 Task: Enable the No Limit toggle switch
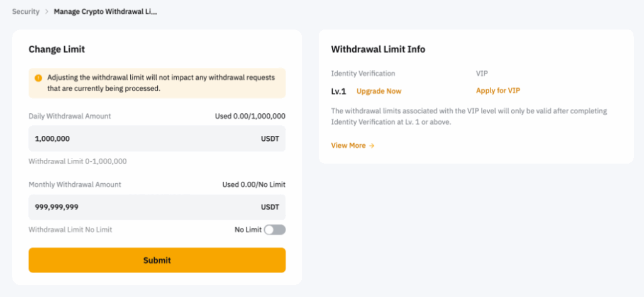coord(275,230)
